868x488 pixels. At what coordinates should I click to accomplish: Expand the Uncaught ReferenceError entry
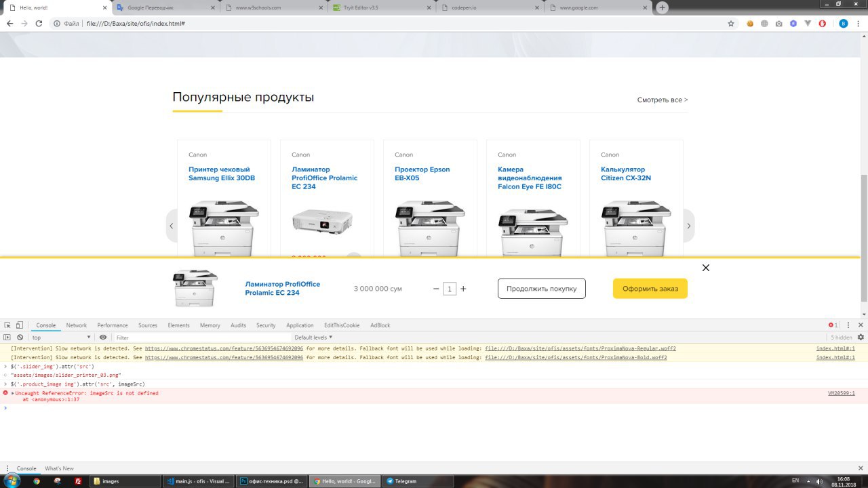tap(13, 393)
